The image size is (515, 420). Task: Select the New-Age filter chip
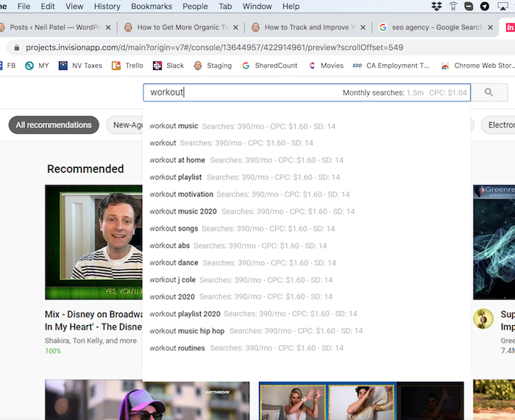coord(124,125)
